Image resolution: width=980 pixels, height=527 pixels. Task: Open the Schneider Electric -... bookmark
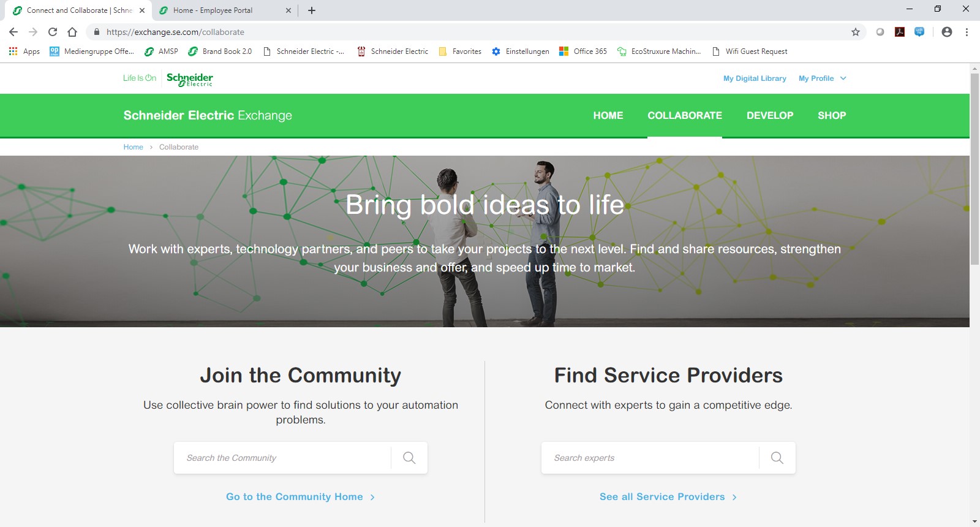click(x=304, y=51)
